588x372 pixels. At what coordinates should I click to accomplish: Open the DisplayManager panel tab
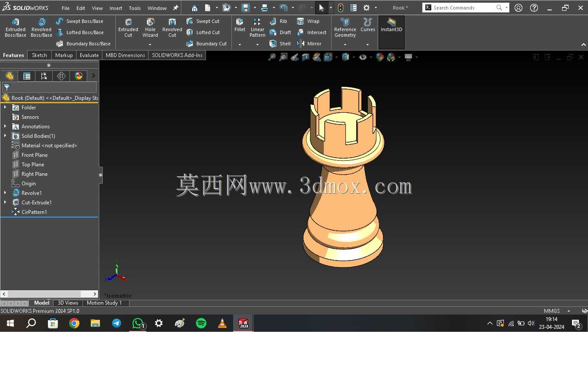[x=79, y=76]
